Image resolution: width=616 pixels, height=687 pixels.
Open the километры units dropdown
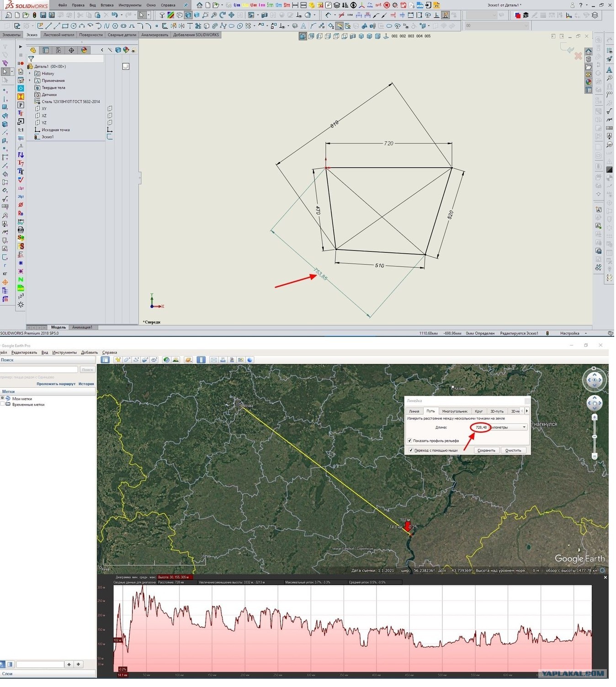(x=508, y=427)
